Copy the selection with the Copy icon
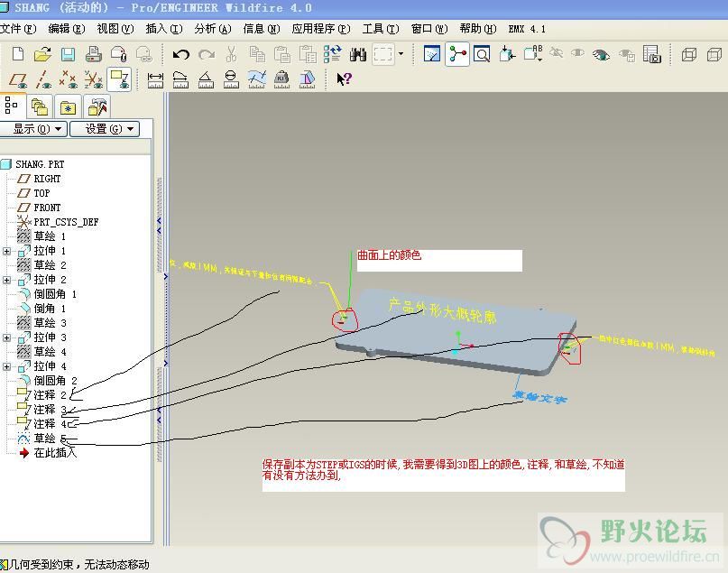This screenshot has height=573, width=728. [257, 54]
